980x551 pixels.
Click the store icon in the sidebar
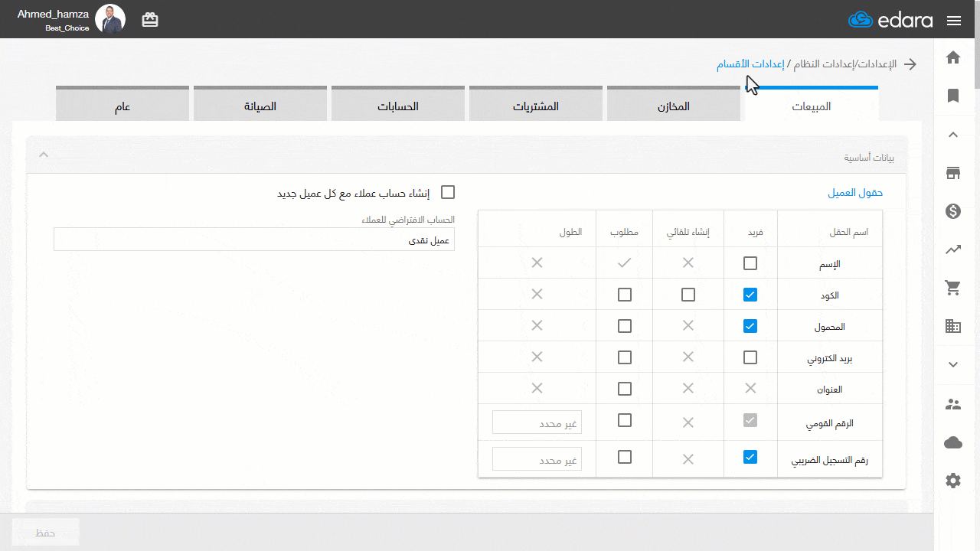point(953,173)
